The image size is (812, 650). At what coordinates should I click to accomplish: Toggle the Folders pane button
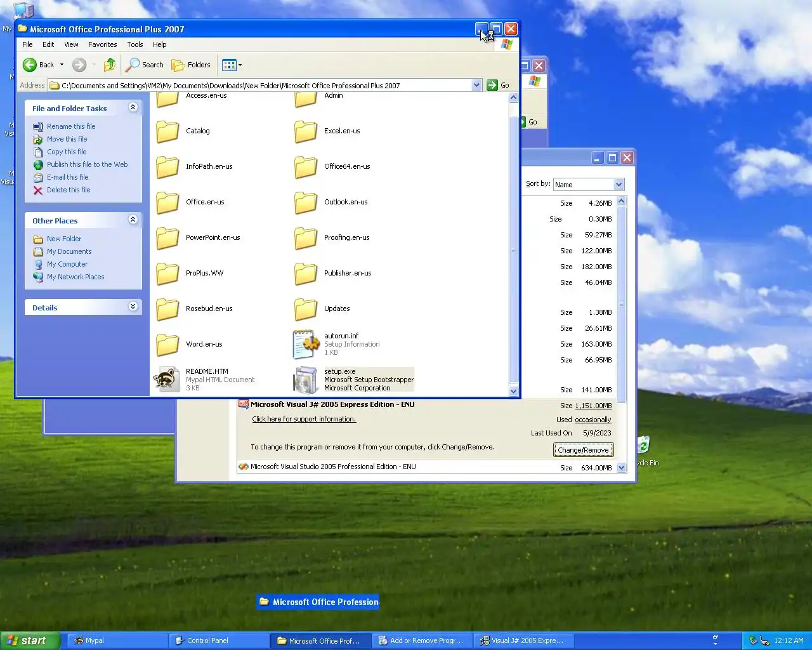pyautogui.click(x=191, y=65)
